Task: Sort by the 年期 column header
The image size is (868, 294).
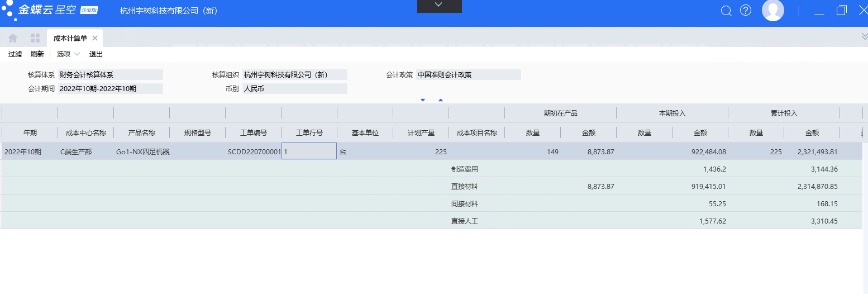Action: click(30, 133)
